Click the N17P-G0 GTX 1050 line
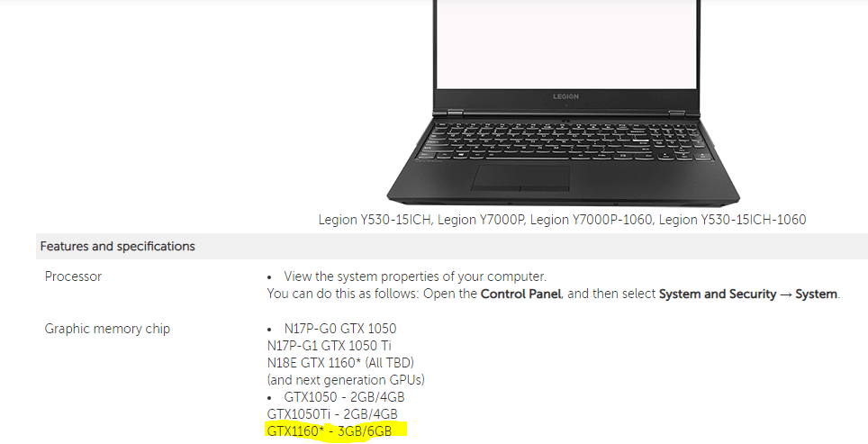This screenshot has height=444, width=868. click(x=339, y=329)
